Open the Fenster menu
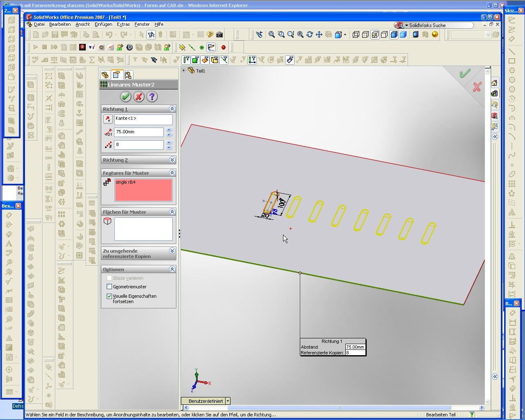525x420 pixels. click(142, 24)
